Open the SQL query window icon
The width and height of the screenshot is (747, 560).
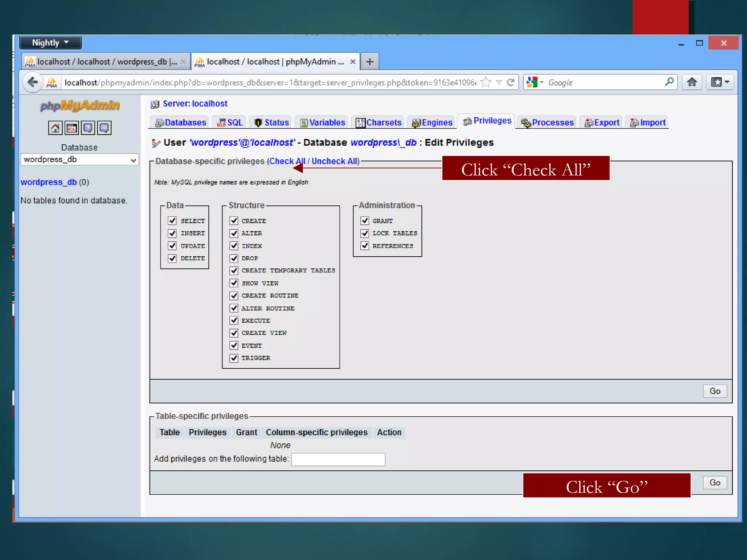point(71,128)
